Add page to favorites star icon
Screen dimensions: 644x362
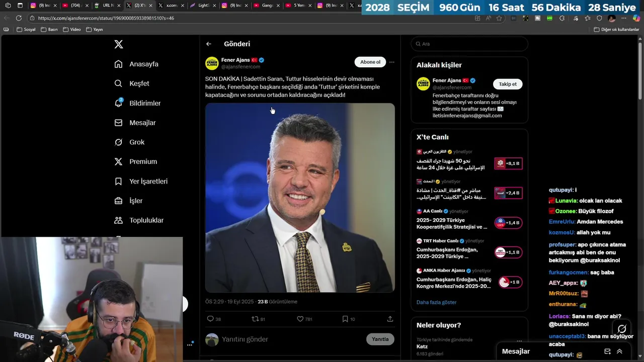tap(499, 18)
